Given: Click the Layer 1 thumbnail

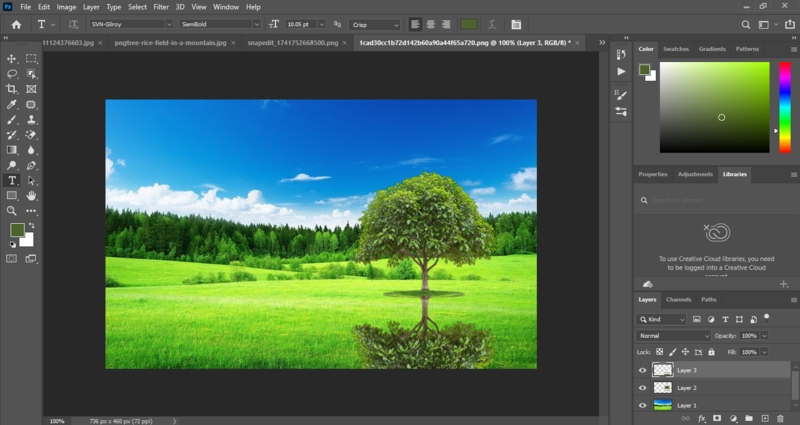Looking at the screenshot, I should [x=662, y=405].
